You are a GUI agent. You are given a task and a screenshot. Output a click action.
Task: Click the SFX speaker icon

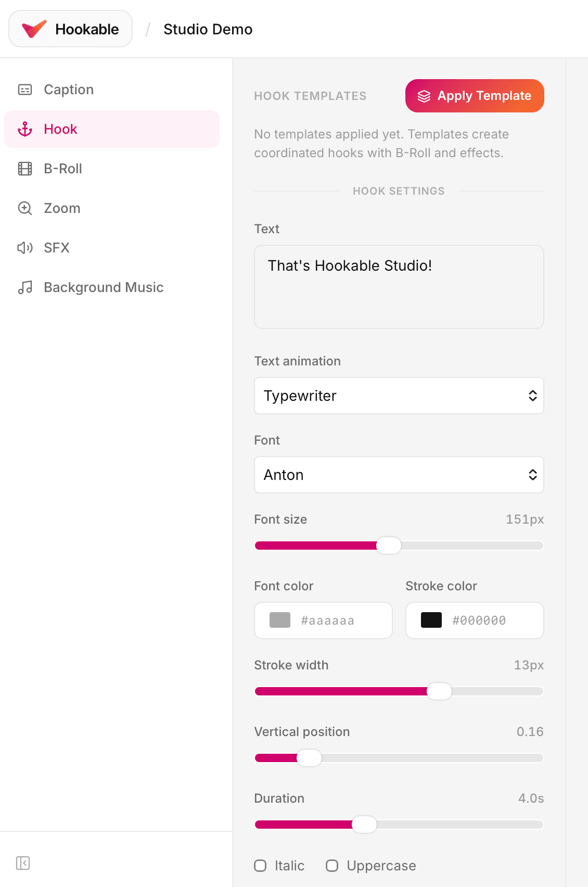(25, 248)
